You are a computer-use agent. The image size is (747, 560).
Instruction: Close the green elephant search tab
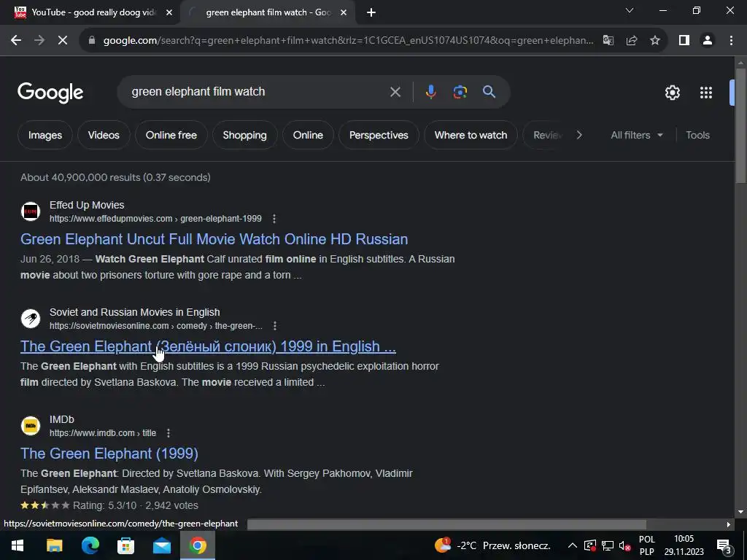[x=344, y=12]
